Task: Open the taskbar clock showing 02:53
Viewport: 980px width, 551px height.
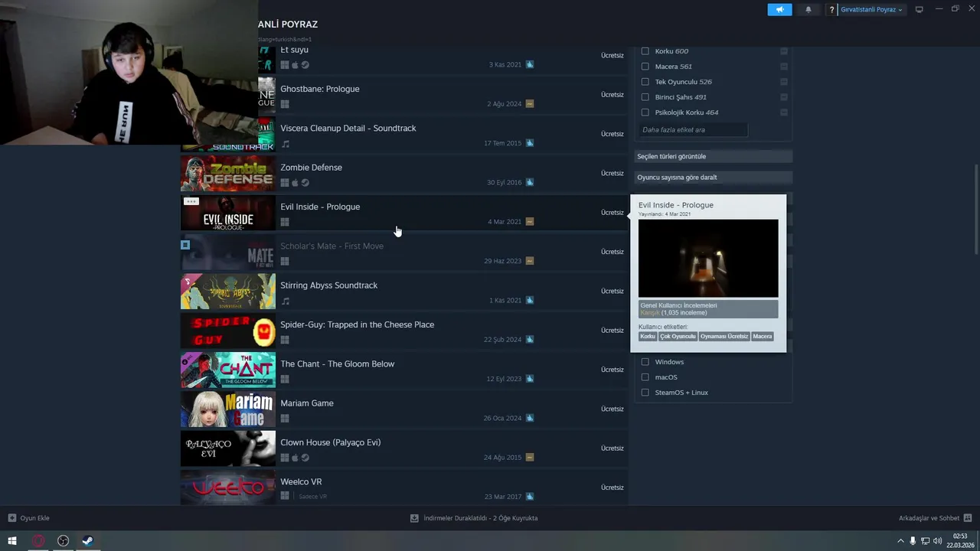Action: coord(960,541)
